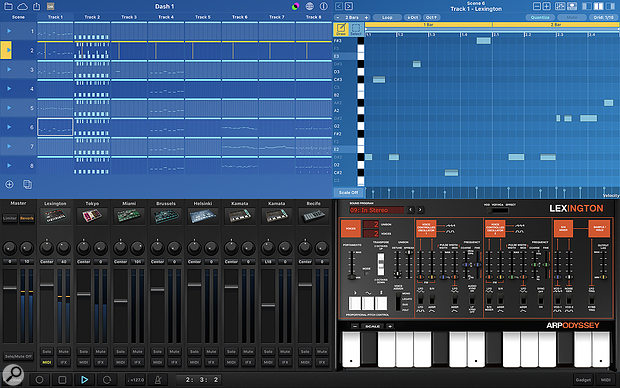
Task: Toggle Solo on Brussels channel
Action: (157, 351)
